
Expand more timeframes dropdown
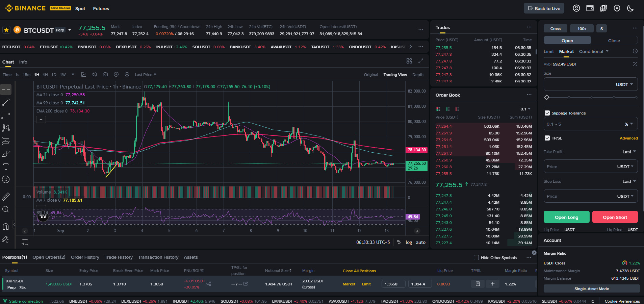pyautogui.click(x=73, y=75)
